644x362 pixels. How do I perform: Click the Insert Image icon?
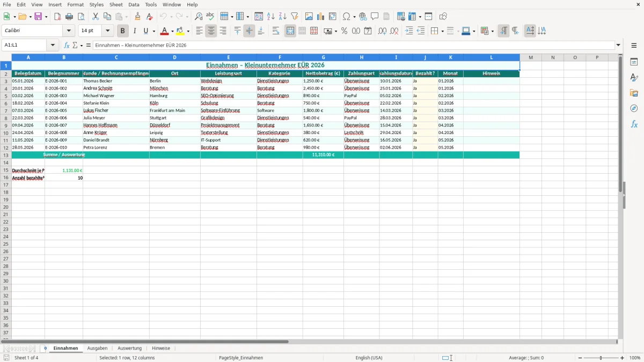pyautogui.click(x=309, y=17)
